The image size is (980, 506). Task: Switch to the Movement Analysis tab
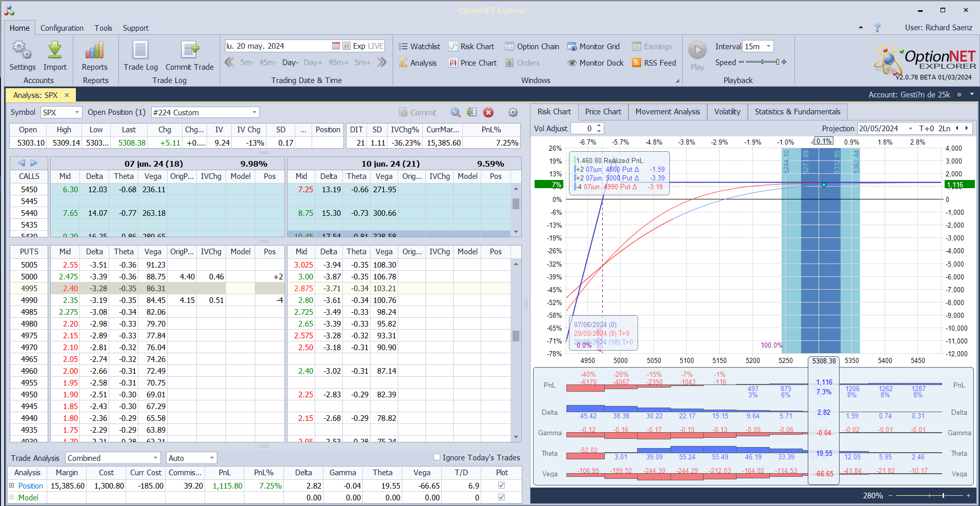[667, 112]
